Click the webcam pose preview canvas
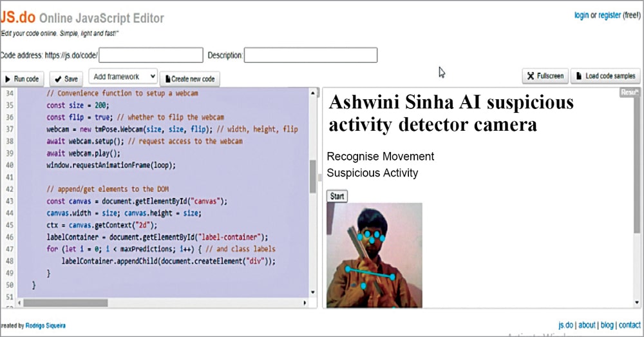The image size is (644, 337). coord(374,255)
